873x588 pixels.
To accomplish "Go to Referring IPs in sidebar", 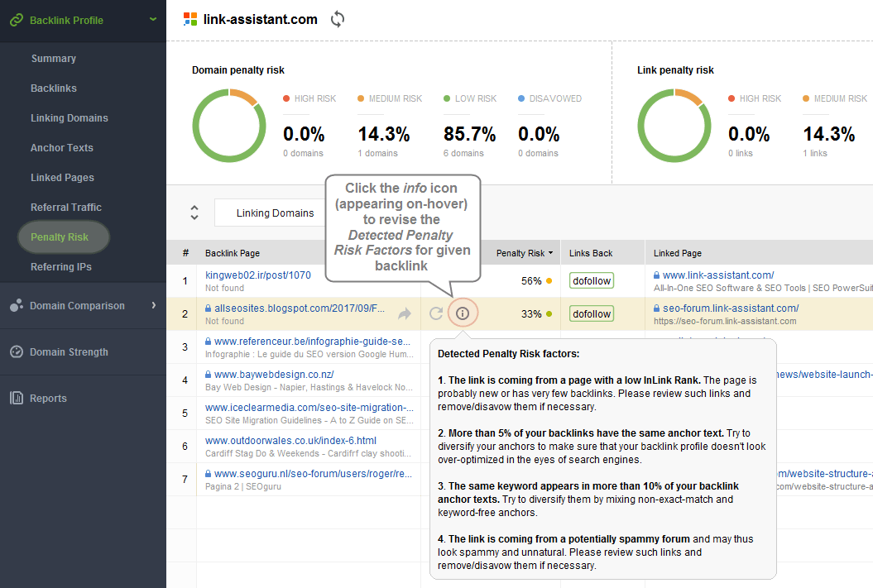I will pos(61,267).
